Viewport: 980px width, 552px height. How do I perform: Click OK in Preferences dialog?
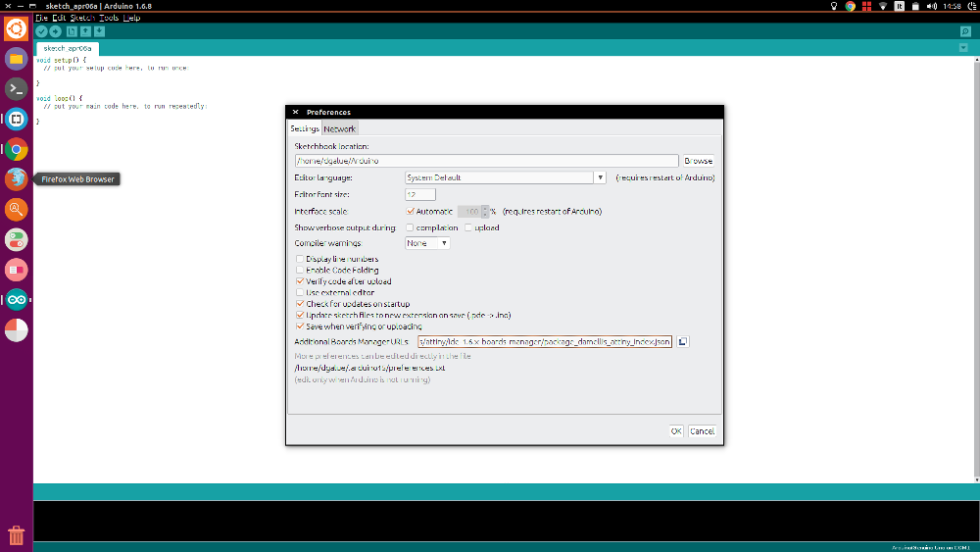click(x=675, y=431)
